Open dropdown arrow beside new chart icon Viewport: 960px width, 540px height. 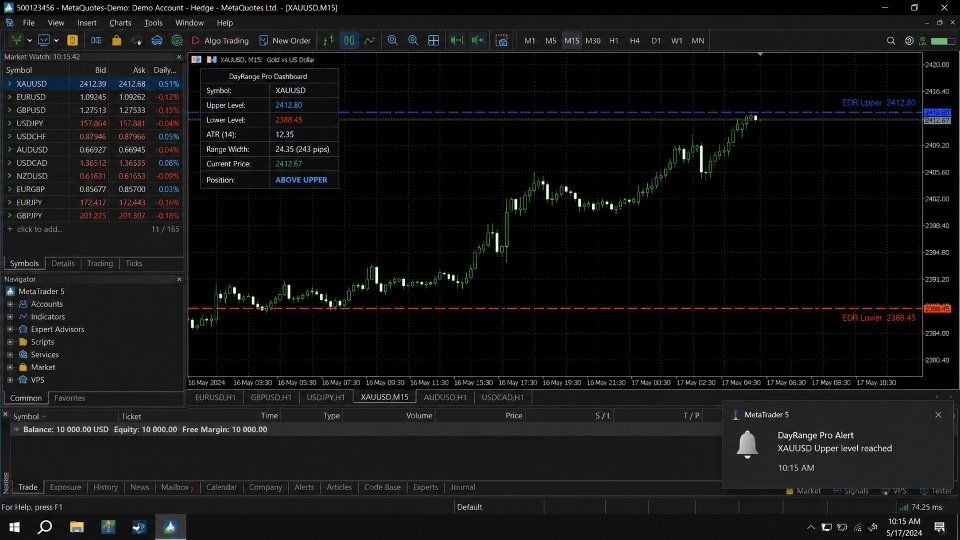29,40
